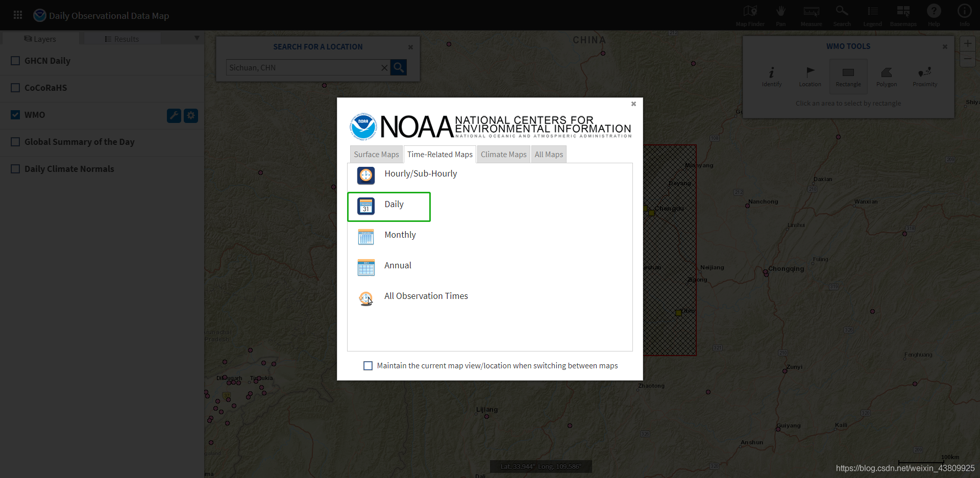Click the Global Summary of the Day label
Viewport: 980px width, 478px height.
coord(80,142)
